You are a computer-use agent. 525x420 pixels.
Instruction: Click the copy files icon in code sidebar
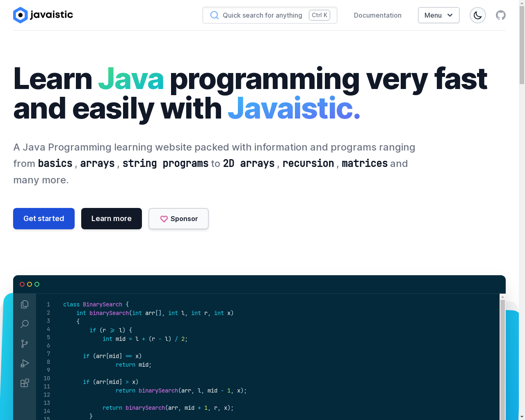point(25,304)
